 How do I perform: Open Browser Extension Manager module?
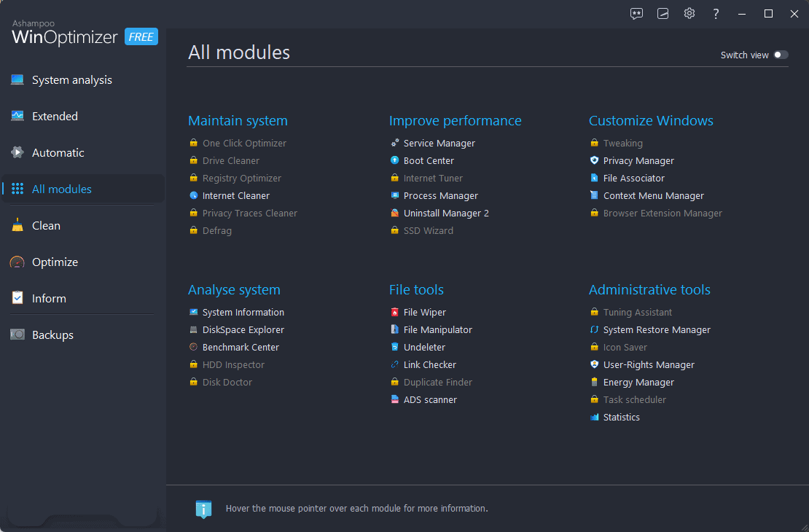(x=656, y=213)
